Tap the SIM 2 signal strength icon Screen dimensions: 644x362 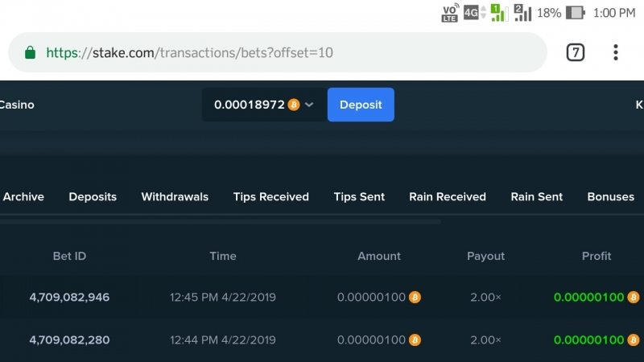click(522, 13)
